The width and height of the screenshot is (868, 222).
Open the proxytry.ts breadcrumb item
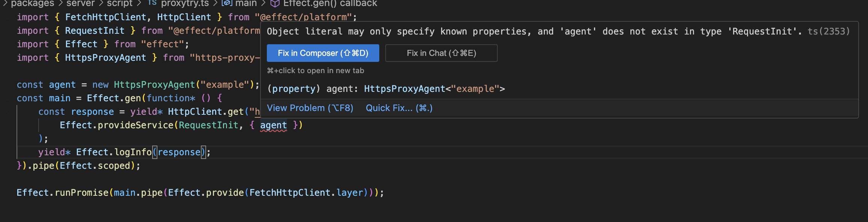[185, 3]
